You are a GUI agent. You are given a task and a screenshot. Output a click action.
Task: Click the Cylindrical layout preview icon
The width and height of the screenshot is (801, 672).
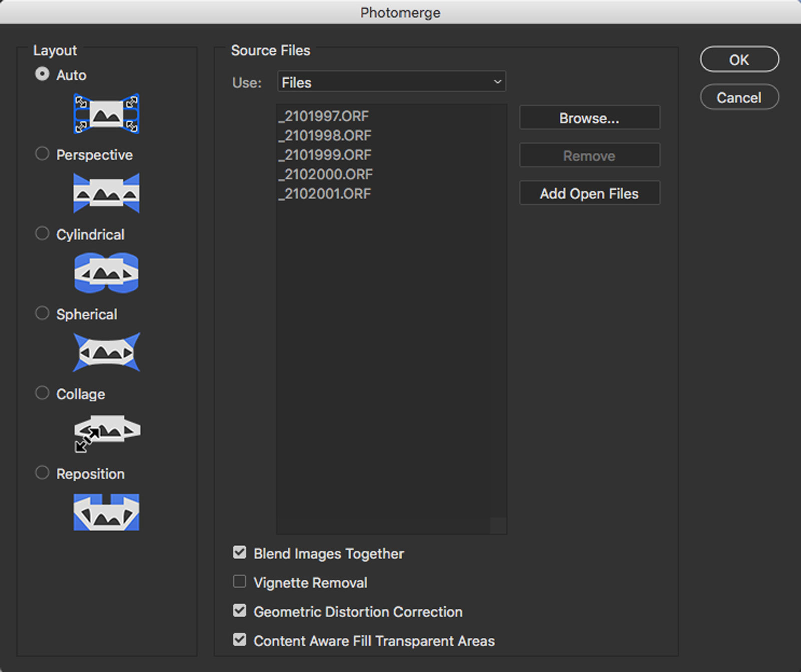106,273
